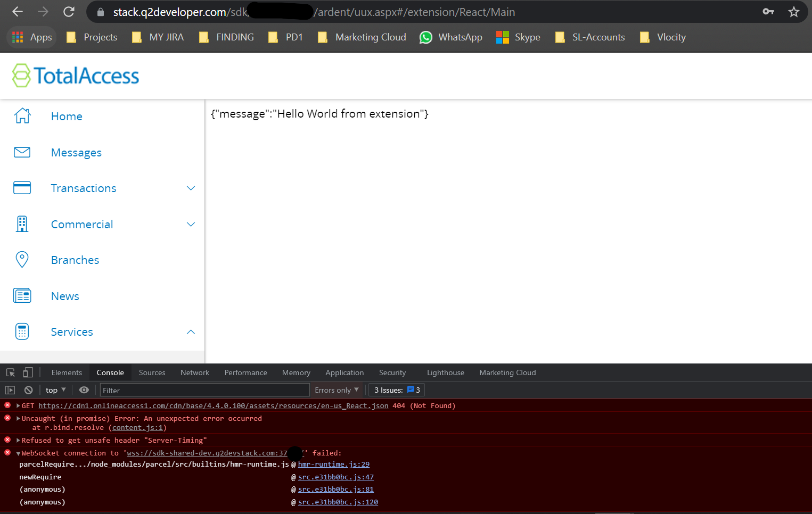Open the hmr-runtime.js:29 source link
This screenshot has width=812, height=514.
[x=334, y=465]
